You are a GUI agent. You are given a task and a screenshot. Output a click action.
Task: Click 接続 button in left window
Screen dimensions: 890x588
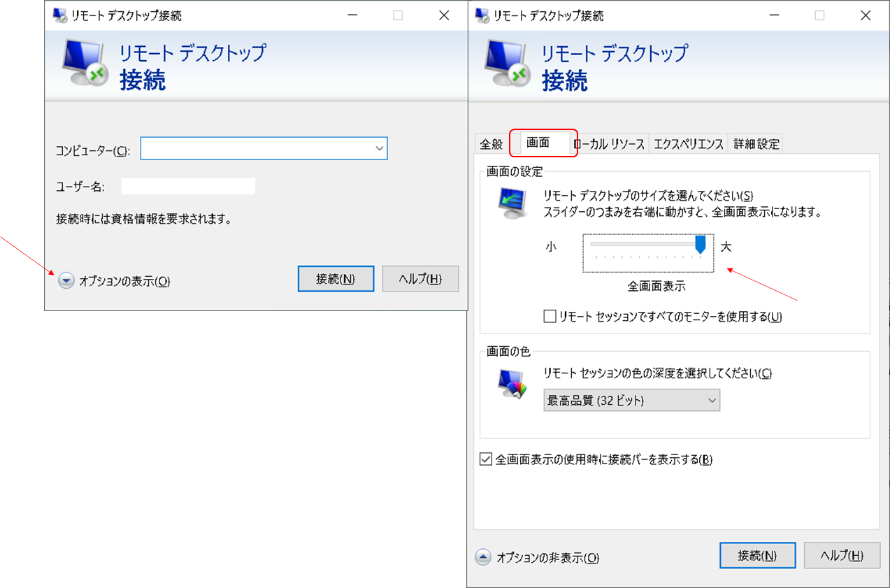coord(336,279)
